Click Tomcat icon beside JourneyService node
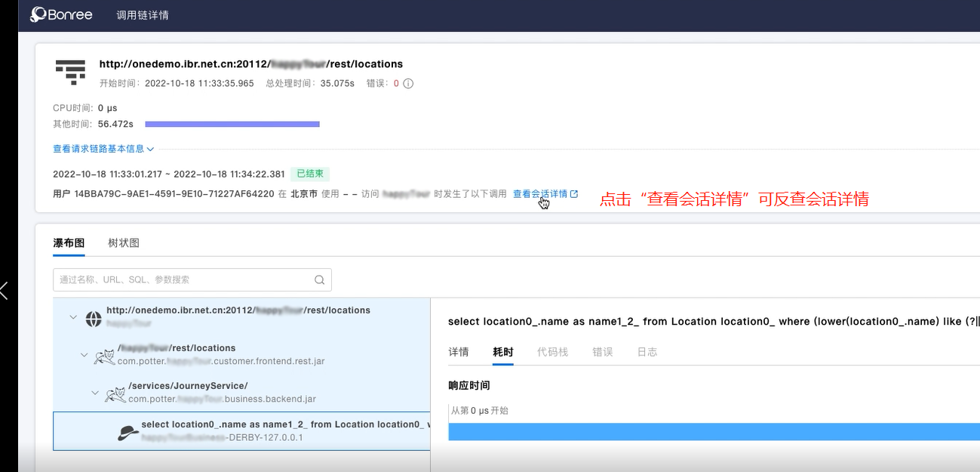Viewport: 980px width, 472px height. tap(115, 393)
